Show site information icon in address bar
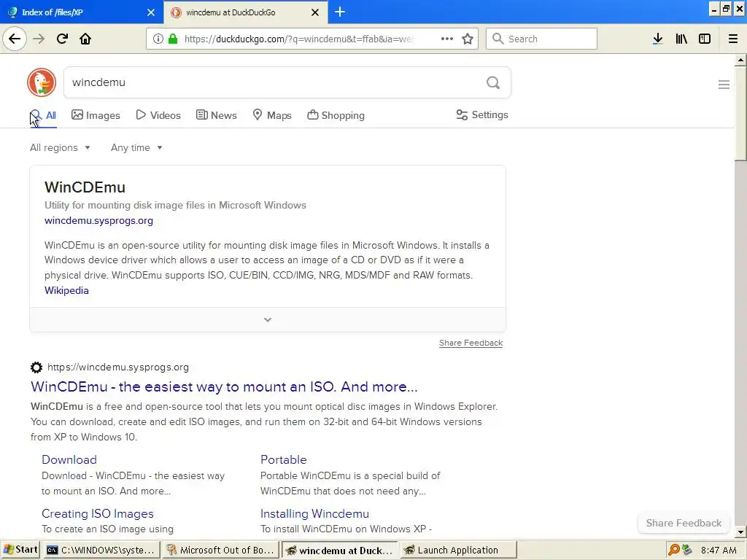 (158, 39)
